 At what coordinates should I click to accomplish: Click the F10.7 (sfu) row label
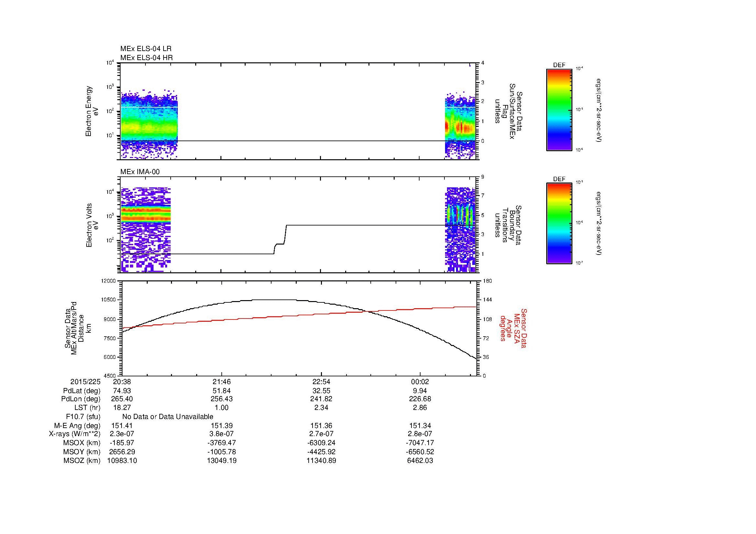click(83, 416)
